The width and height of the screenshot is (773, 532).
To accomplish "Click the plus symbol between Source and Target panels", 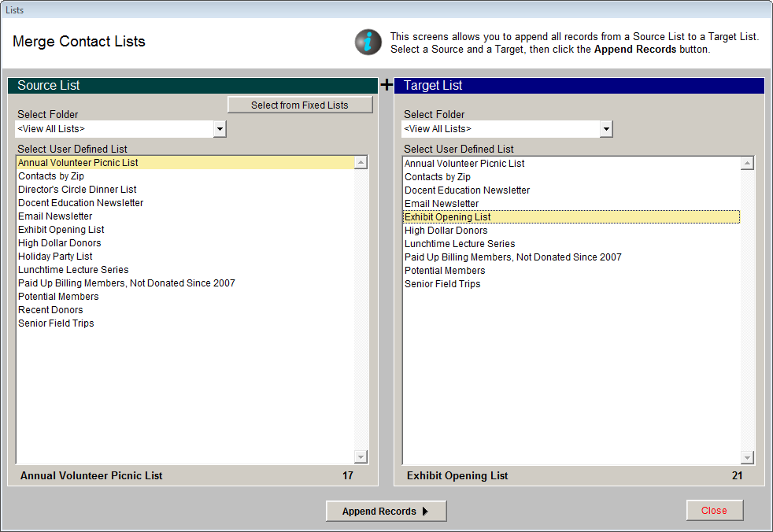I will point(386,83).
